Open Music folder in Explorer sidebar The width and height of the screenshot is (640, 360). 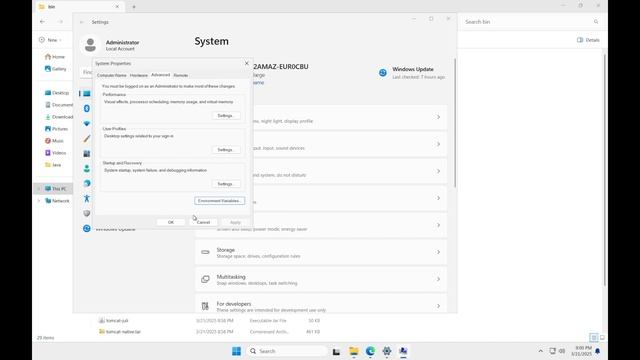(54, 141)
